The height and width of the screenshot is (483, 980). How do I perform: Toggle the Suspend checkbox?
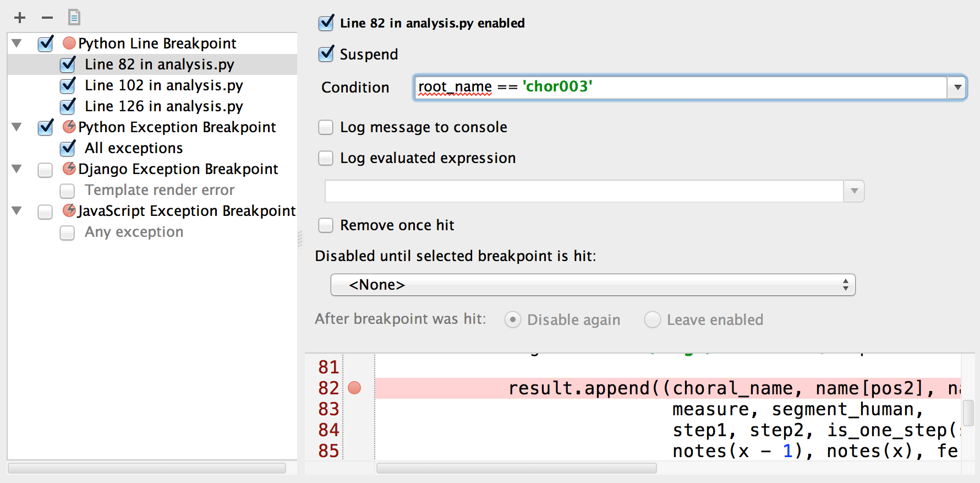[x=326, y=53]
